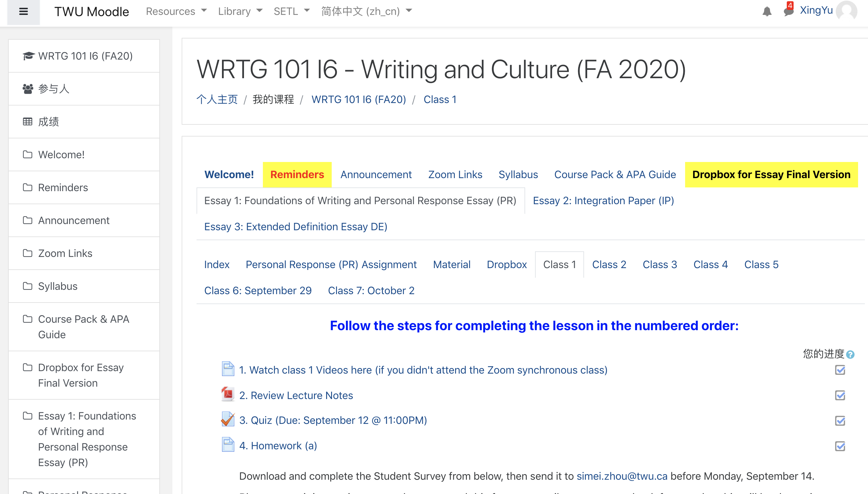Switch to the Class 3 tab

click(x=660, y=264)
